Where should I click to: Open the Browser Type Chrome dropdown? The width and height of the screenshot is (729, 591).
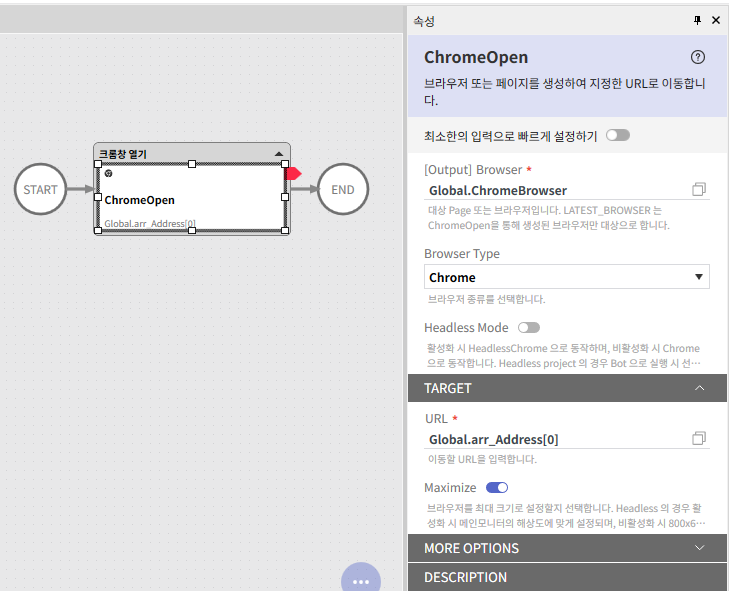tap(567, 277)
